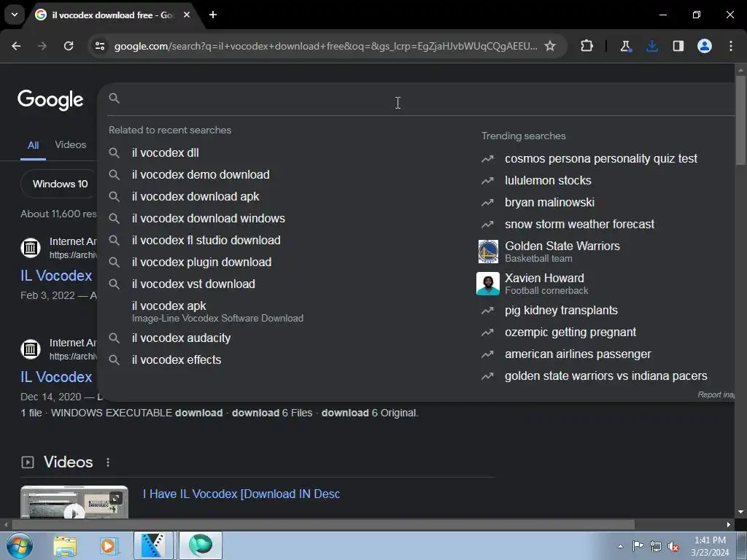
Task: Click the Golden State Warriors logo thumbnail
Action: coord(488,252)
